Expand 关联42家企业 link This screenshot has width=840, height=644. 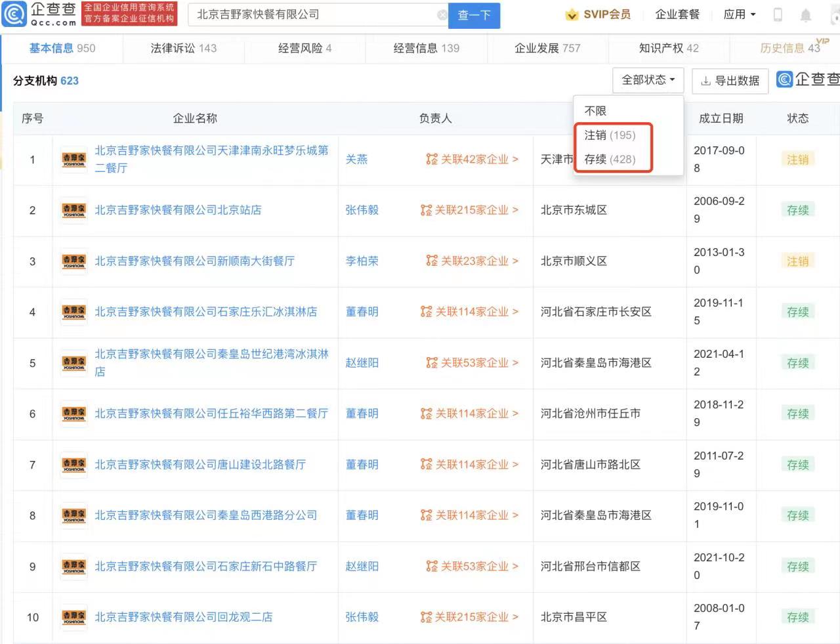pos(472,160)
